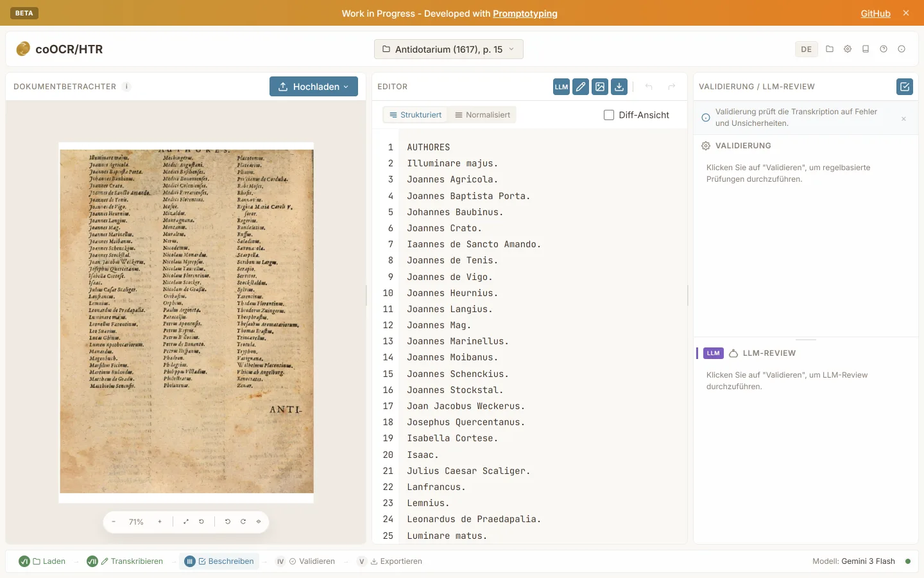Click the blue validate checkbox icon in Validierung panel
The image size is (924, 578).
pyautogui.click(x=905, y=87)
